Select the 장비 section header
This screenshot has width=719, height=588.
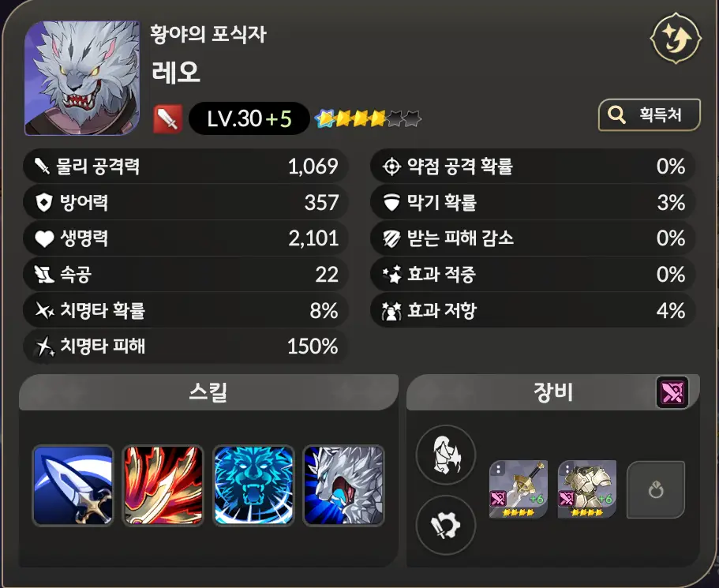(x=553, y=392)
